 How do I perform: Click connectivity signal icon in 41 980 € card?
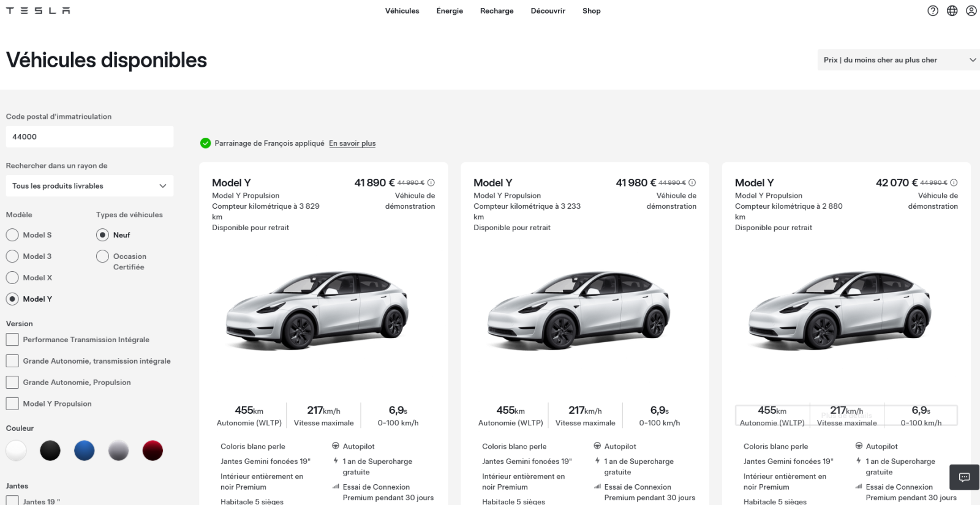[597, 487]
